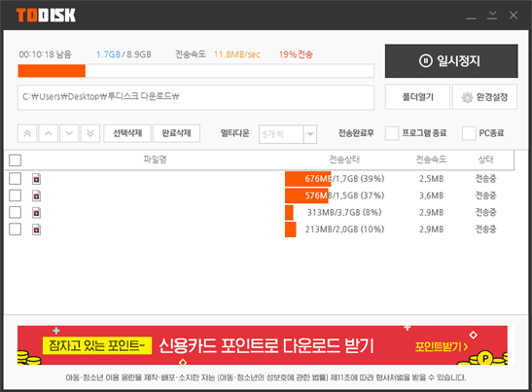Click the overall orange transfer progress bar

tap(196, 71)
